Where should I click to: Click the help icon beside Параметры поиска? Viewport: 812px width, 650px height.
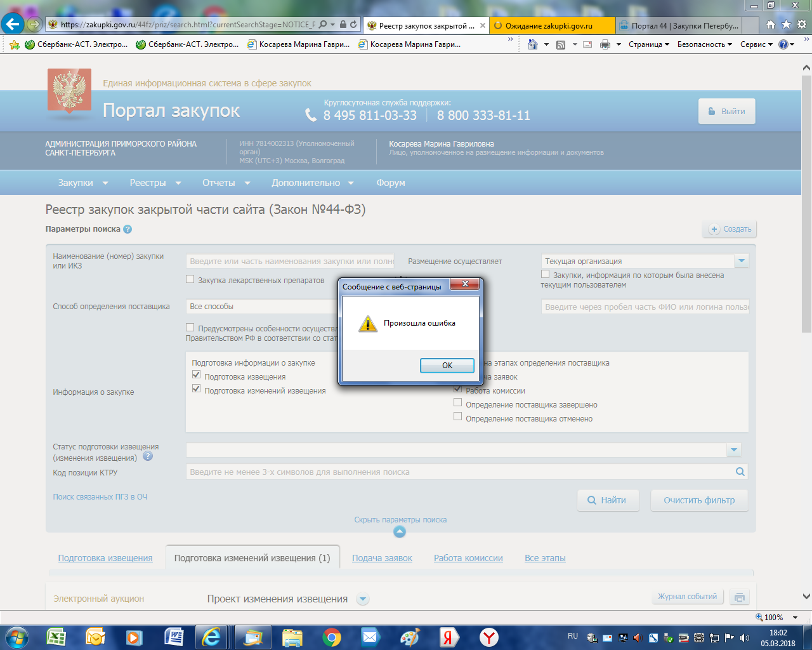point(128,229)
